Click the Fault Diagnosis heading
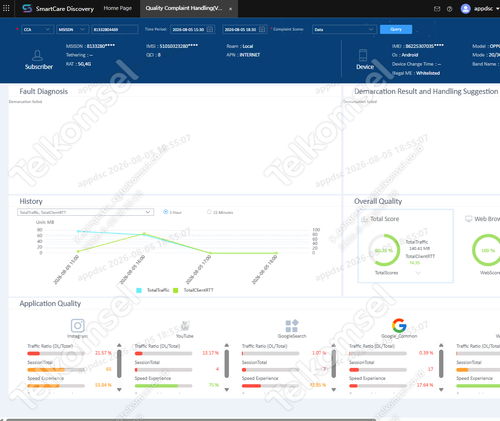Image resolution: width=500 pixels, height=421 pixels. pyautogui.click(x=44, y=91)
